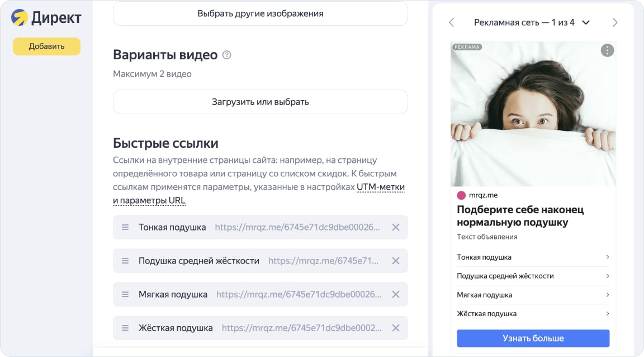644x357 pixels.
Task: Open the three-dot menu on the ad preview
Action: tap(607, 50)
